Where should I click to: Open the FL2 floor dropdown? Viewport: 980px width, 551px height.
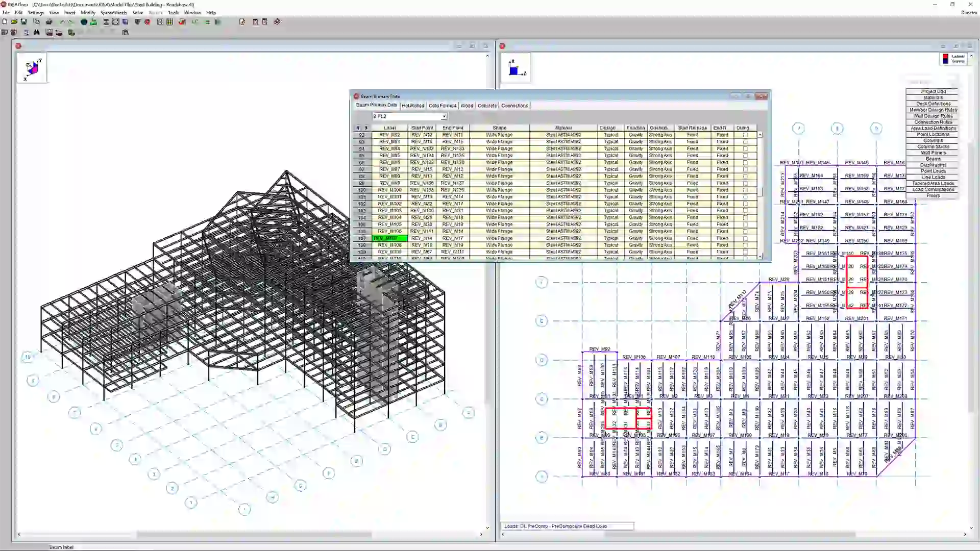[444, 116]
